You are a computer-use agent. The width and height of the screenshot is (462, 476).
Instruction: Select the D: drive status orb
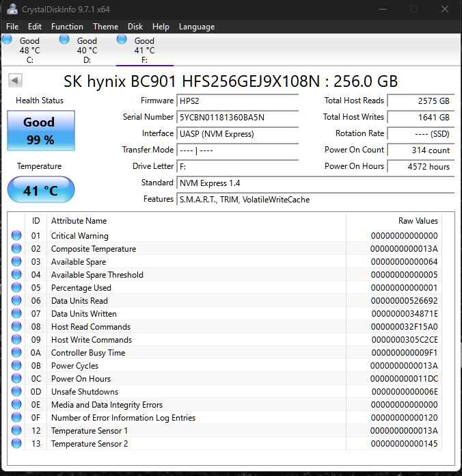tap(64, 40)
